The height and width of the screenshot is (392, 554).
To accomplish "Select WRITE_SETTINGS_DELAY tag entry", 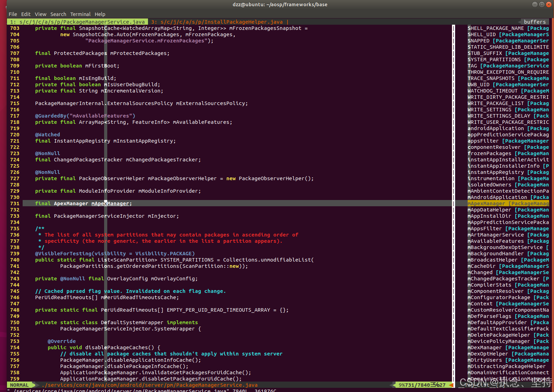I will click(508, 116).
